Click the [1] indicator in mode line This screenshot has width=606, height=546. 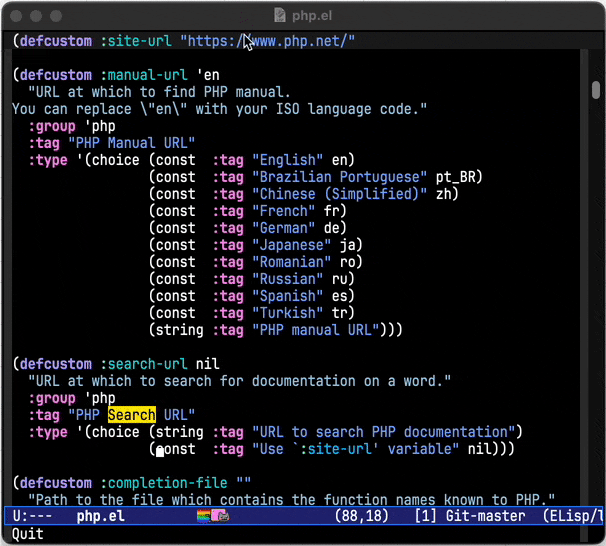[x=425, y=516]
